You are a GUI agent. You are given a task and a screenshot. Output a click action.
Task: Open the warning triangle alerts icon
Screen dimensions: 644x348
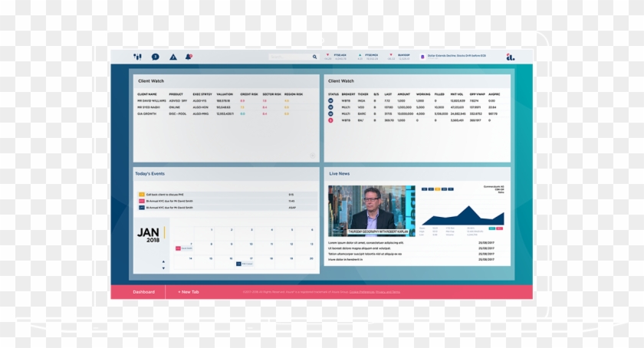pyautogui.click(x=173, y=57)
